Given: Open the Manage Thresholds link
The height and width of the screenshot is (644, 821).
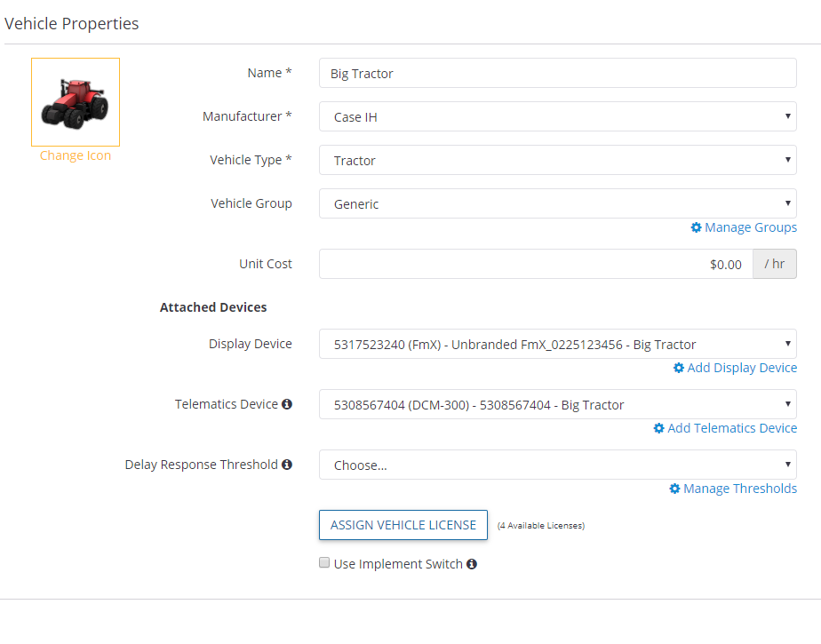Looking at the screenshot, I should pos(740,489).
